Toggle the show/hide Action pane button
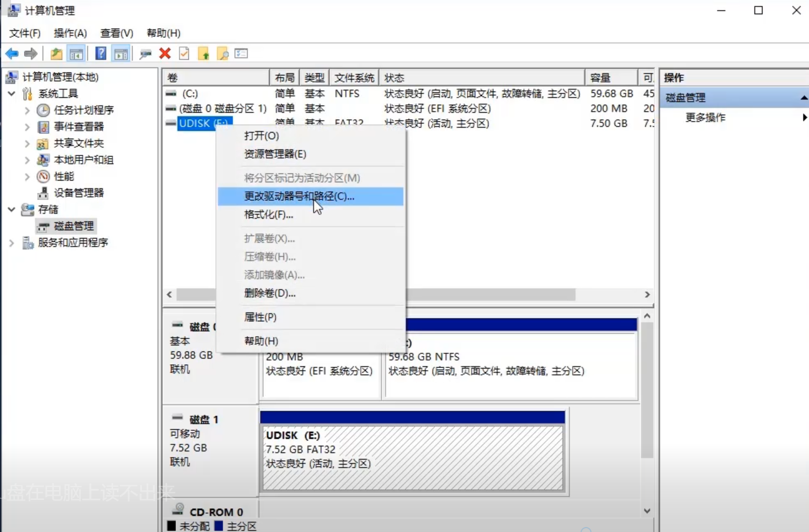This screenshot has width=809, height=532. [x=121, y=54]
